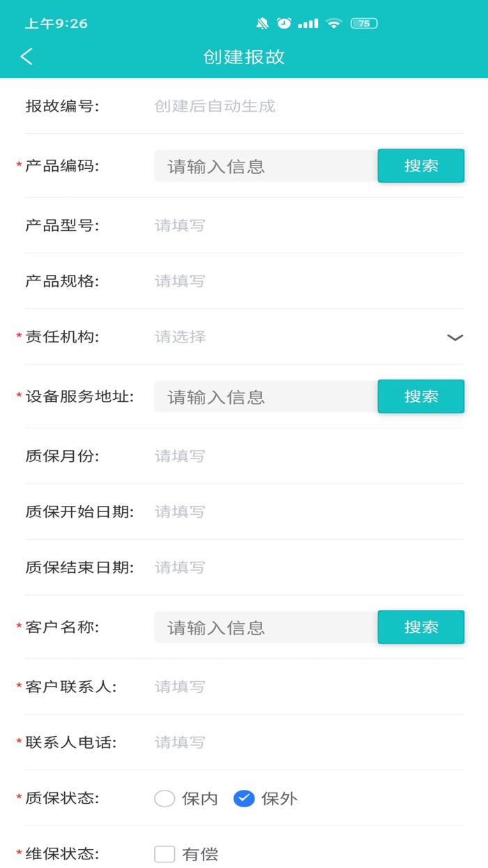The width and height of the screenshot is (488, 868).
Task: Select the 保外 radio button
Action: [245, 799]
